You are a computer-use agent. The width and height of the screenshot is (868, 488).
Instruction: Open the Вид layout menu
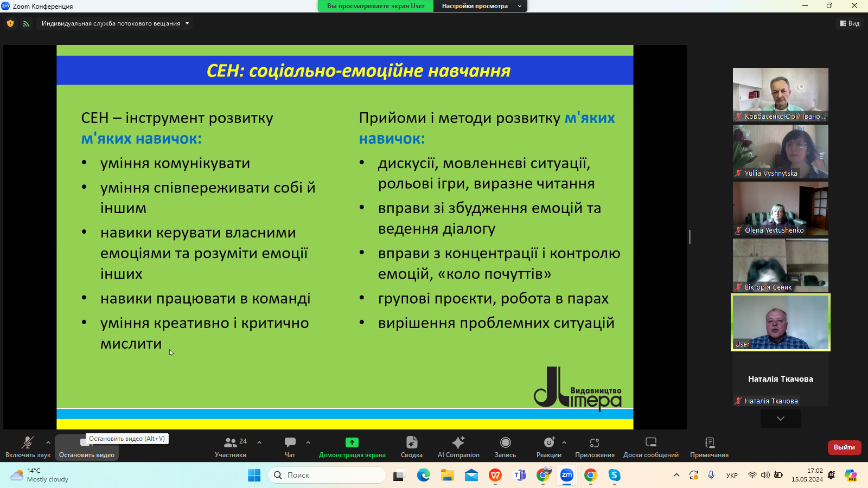[x=850, y=23]
